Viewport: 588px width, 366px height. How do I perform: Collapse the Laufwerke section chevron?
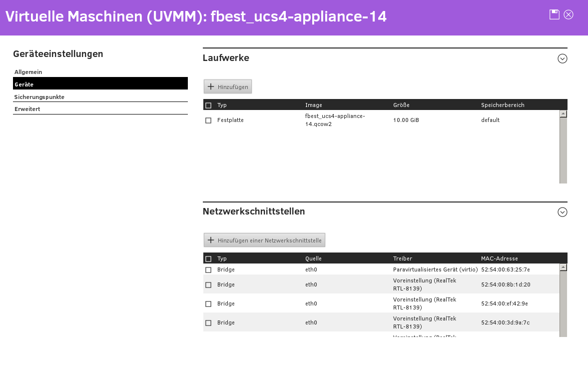click(562, 58)
